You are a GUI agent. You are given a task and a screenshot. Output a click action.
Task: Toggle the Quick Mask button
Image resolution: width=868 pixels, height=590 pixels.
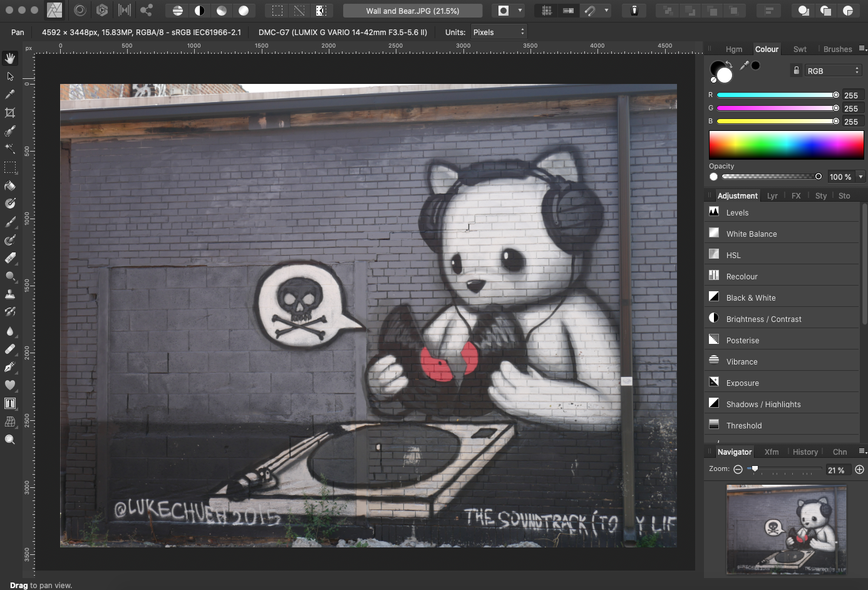coord(504,11)
